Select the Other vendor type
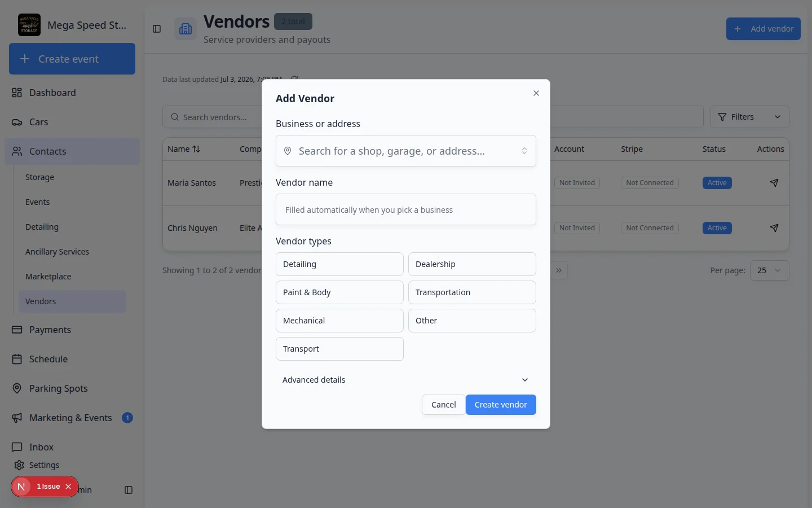 [472, 321]
